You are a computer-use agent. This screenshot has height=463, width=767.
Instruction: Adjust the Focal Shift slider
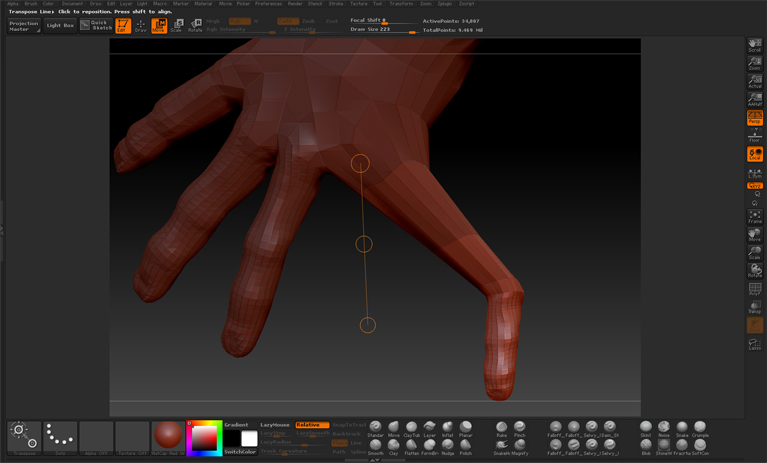tap(383, 21)
